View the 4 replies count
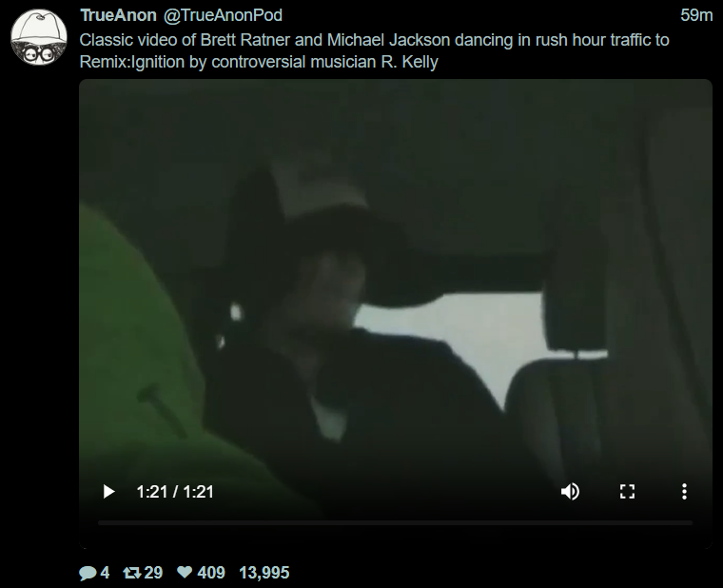Viewport: 723px width, 588px height. tap(105, 573)
